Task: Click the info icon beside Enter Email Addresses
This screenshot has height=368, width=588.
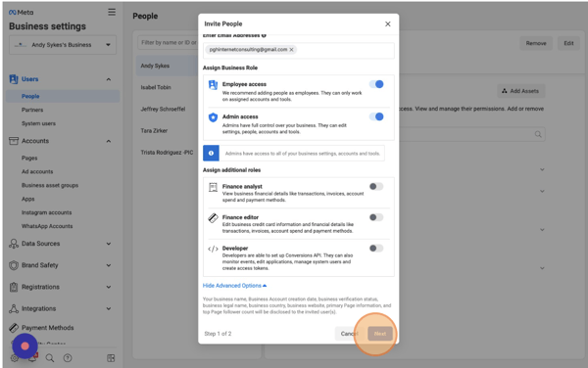Action: (x=264, y=35)
